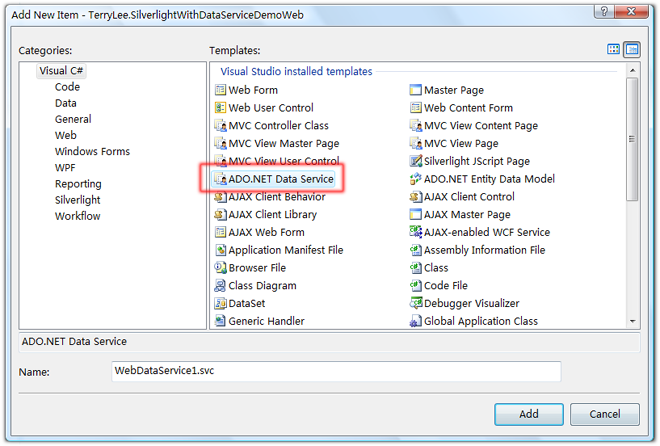Pick the Class Diagram template icon
Screen dimensions: 660x446
[220, 286]
